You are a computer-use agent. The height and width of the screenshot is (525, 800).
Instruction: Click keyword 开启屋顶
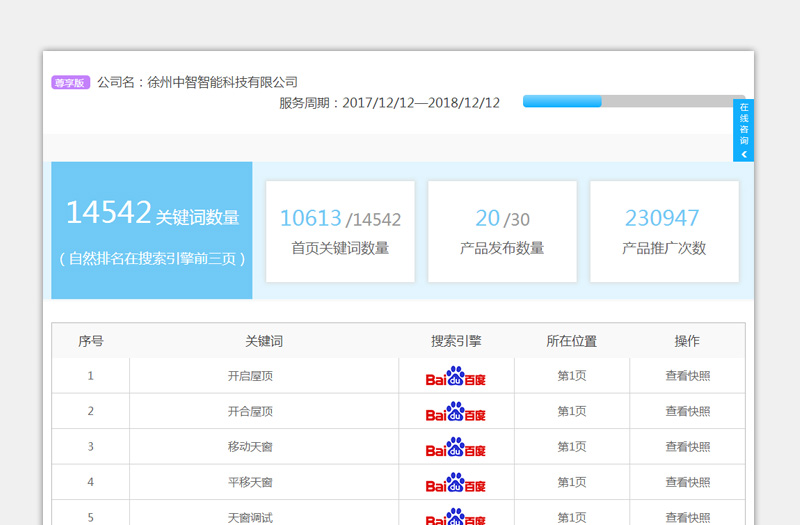click(250, 376)
